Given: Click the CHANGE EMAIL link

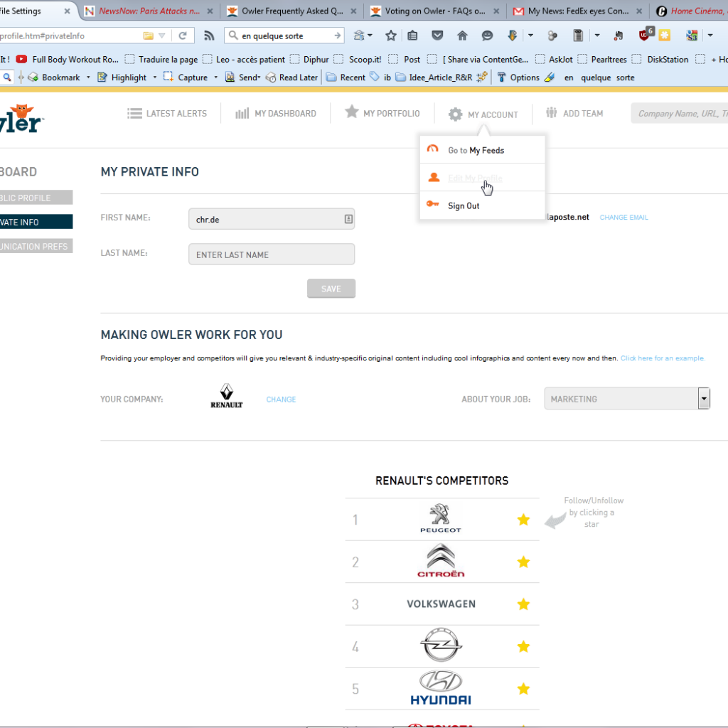Looking at the screenshot, I should click(623, 218).
